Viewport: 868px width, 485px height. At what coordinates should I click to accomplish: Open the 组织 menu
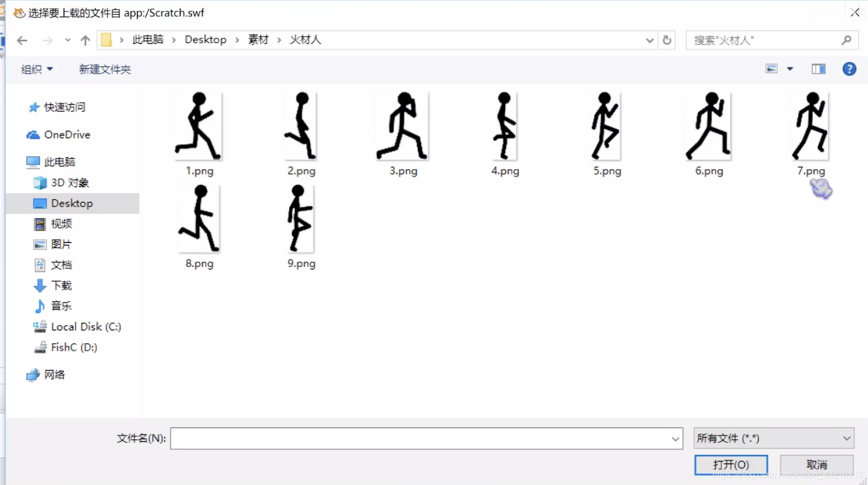[37, 69]
